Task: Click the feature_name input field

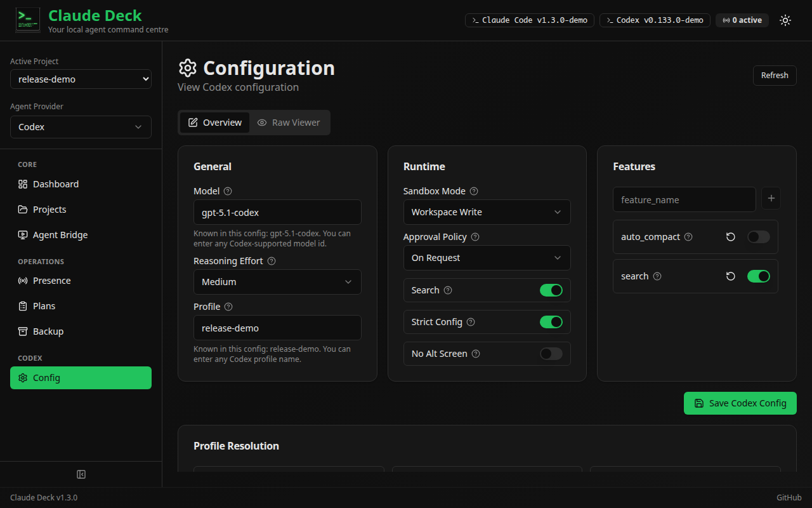Action: [684, 199]
